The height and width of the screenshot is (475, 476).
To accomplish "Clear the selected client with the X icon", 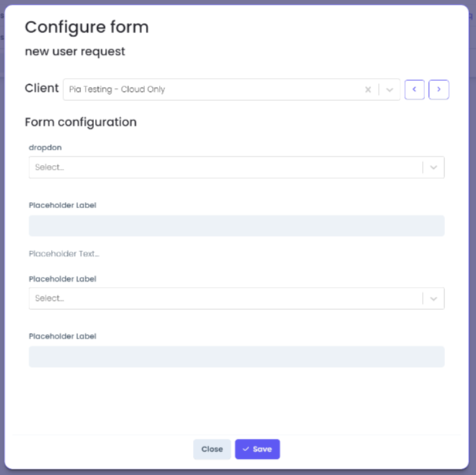I will [368, 89].
